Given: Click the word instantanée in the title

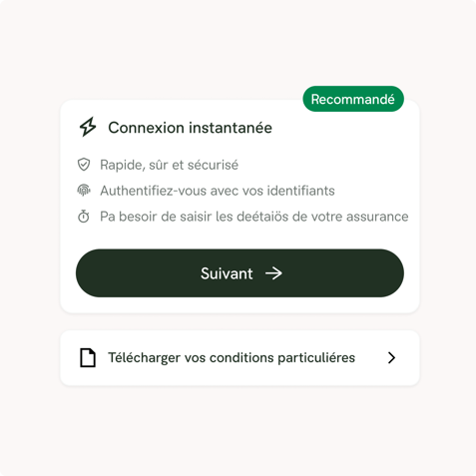Looking at the screenshot, I should tap(231, 128).
